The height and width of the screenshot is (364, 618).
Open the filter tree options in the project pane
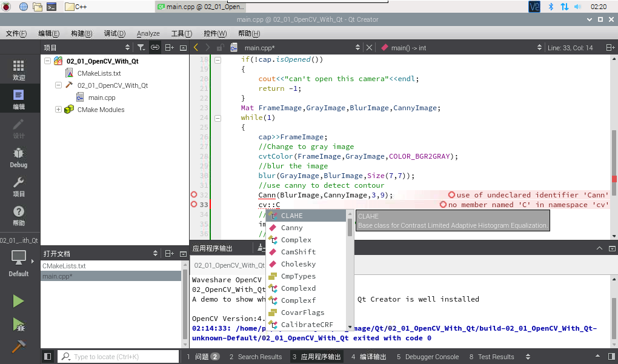(x=141, y=48)
